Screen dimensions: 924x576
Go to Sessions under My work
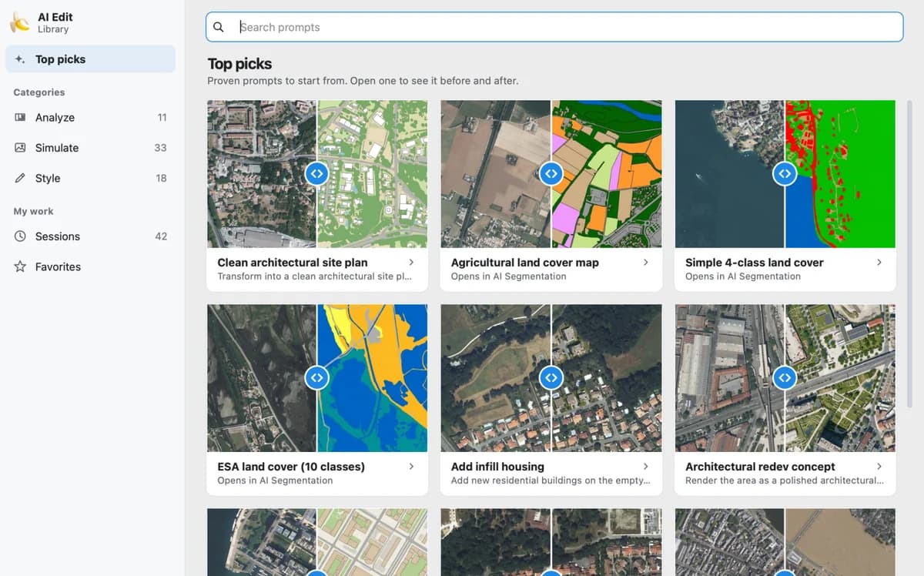[x=90, y=236]
